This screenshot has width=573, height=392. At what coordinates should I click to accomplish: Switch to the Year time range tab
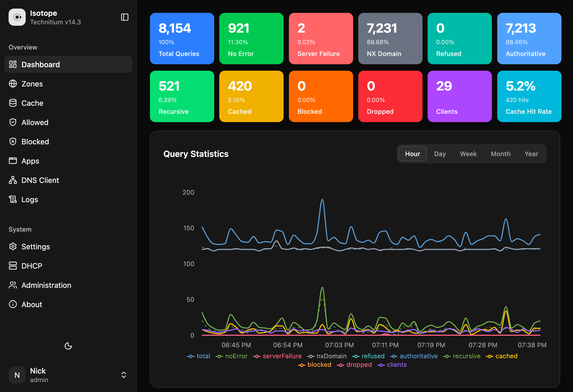click(x=531, y=154)
